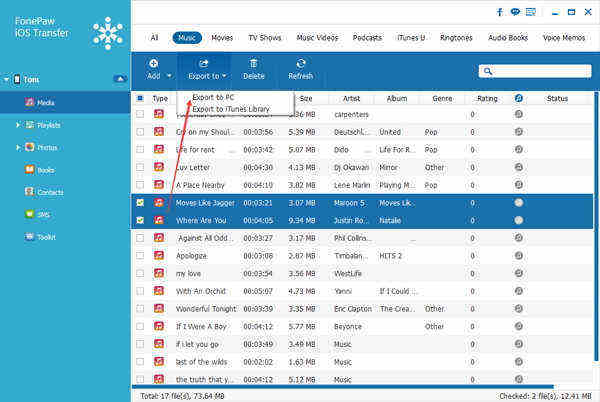The width and height of the screenshot is (600, 402).
Task: Sort by Rating column header
Action: 487,98
